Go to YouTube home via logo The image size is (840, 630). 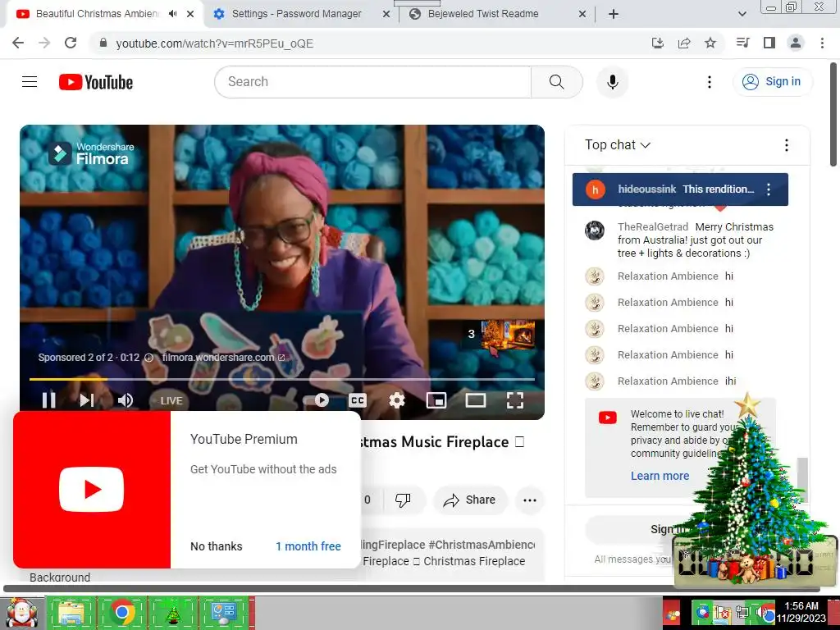click(x=96, y=82)
